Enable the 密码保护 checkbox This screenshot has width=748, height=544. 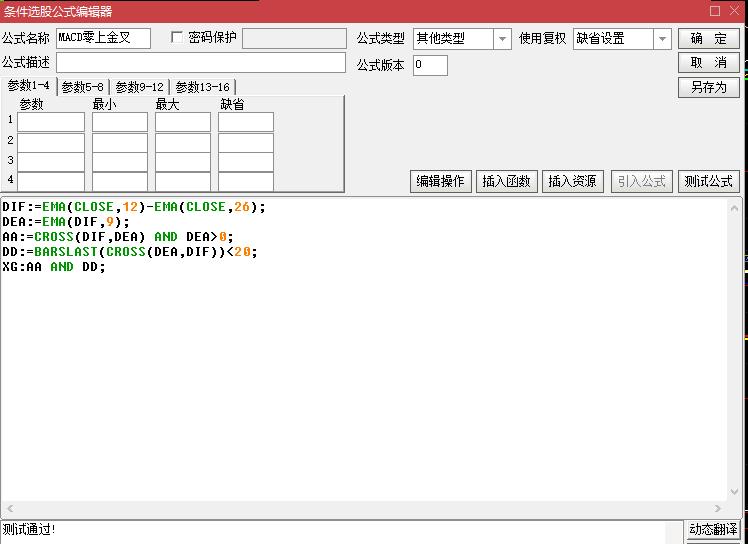click(178, 38)
